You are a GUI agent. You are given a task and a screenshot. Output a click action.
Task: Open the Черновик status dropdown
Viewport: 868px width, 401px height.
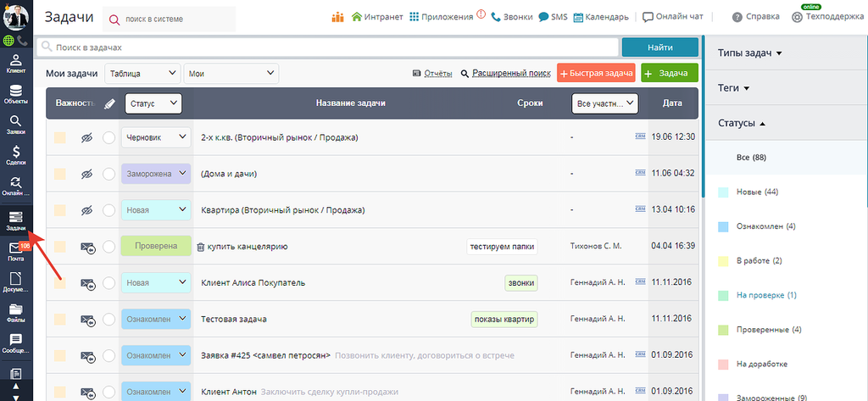click(x=156, y=137)
